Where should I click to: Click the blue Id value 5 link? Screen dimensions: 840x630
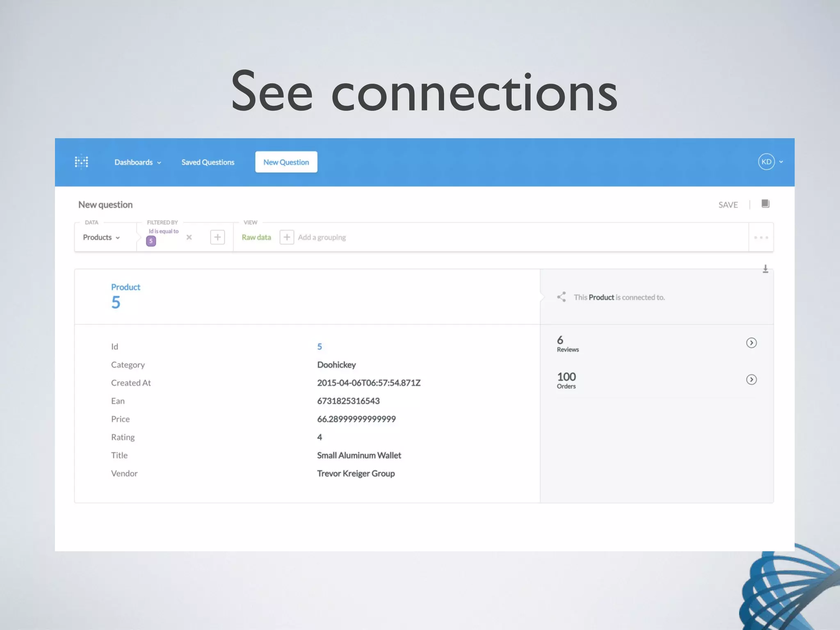[x=320, y=347]
